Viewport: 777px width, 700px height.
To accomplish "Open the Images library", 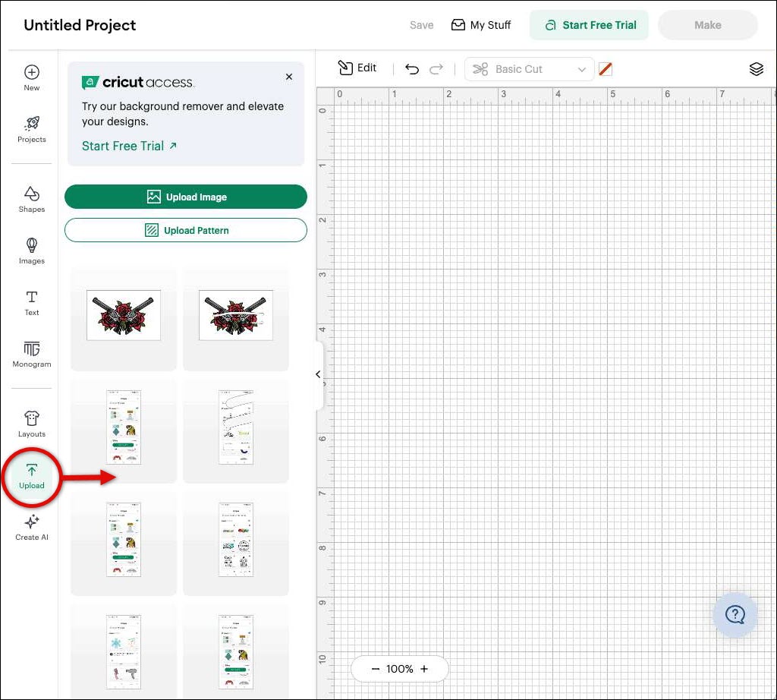I will coord(31,251).
